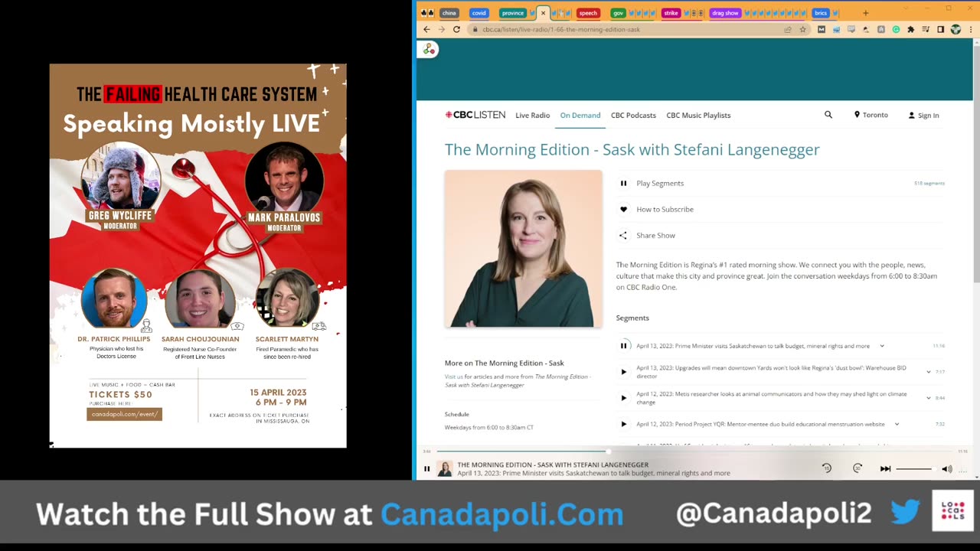
Task: Rewind 15 seconds in the player
Action: pos(826,468)
